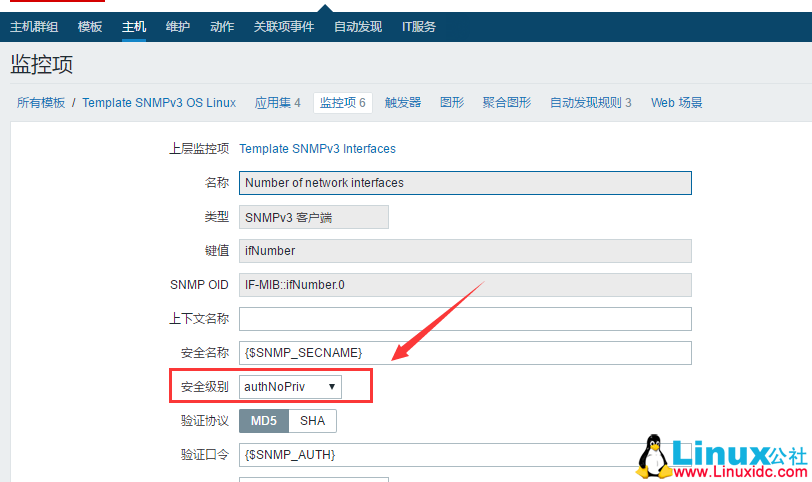Open the 主机群组 menu item

point(34,27)
